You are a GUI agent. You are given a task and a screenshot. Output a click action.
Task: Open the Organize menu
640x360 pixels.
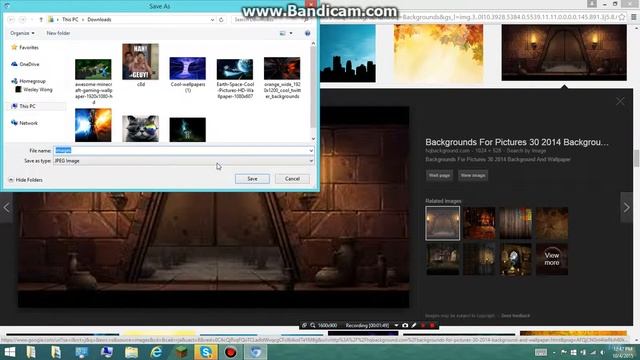(22, 33)
